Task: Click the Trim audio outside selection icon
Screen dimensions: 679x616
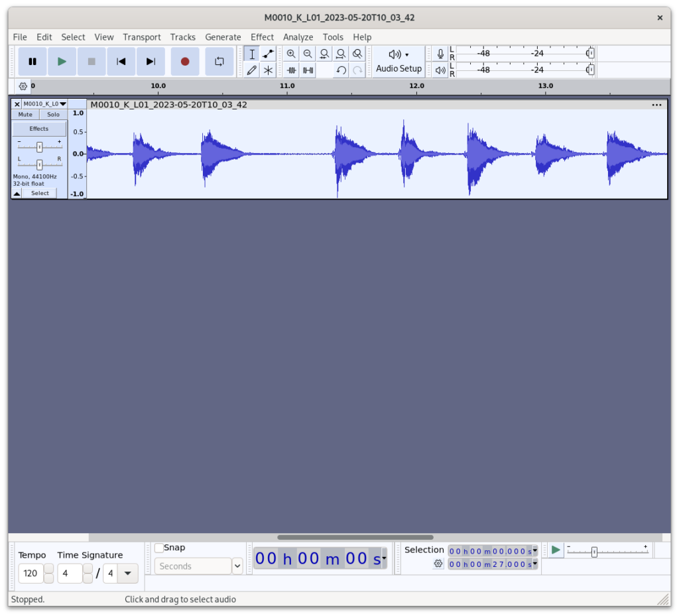Action: (x=291, y=70)
